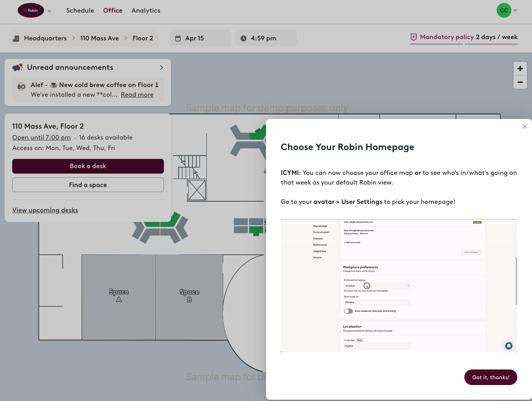
Task: Click the Choose Your Robin Homepage heading
Action: [x=348, y=147]
